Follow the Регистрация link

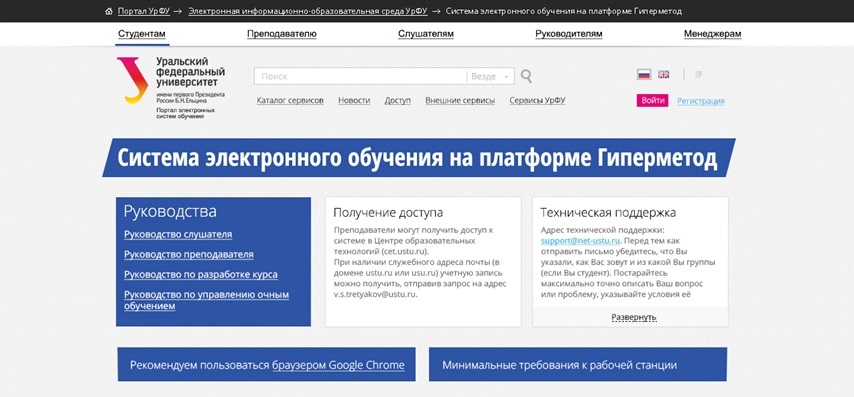[701, 101]
